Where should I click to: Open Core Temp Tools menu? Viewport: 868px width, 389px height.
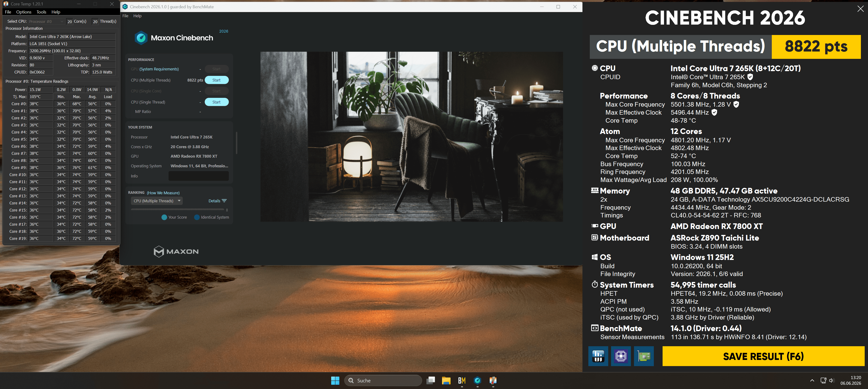pyautogui.click(x=41, y=12)
